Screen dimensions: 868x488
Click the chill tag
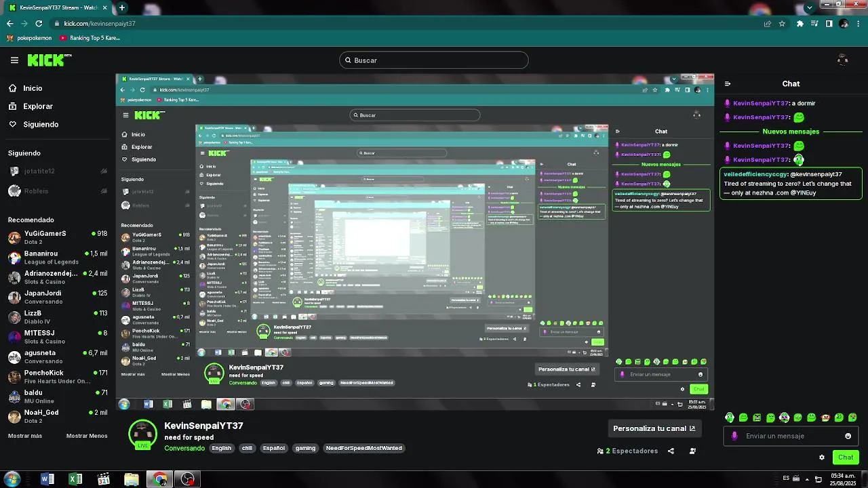[x=247, y=448]
